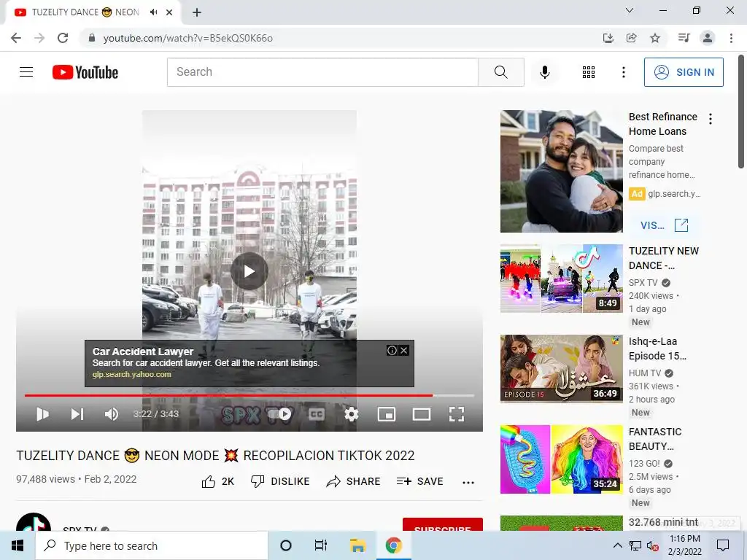Screen dimensions: 747x560
Task: Click play in the player control bar
Action: click(42, 414)
